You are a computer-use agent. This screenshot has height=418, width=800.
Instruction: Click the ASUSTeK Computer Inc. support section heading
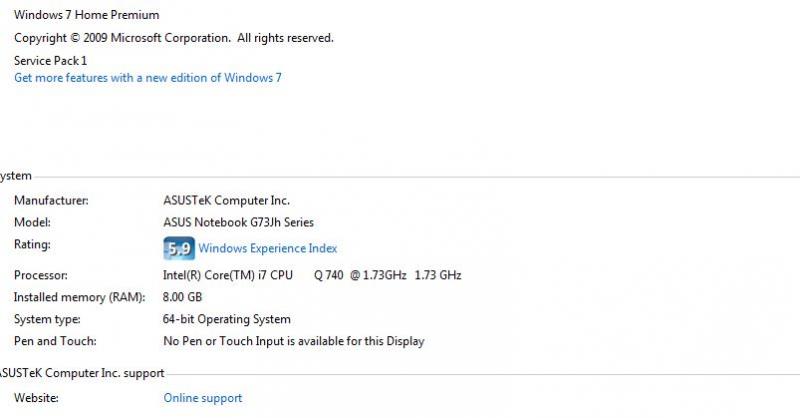coord(68,373)
